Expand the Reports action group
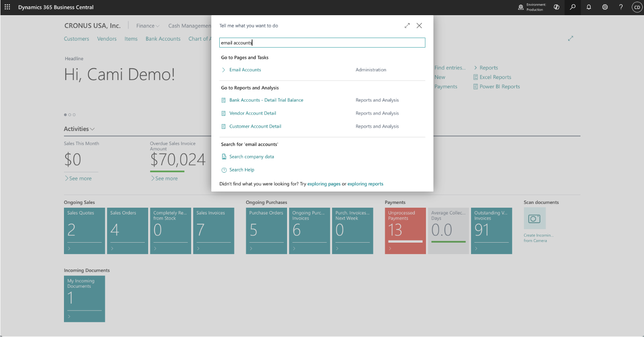This screenshot has width=644, height=337. point(486,68)
